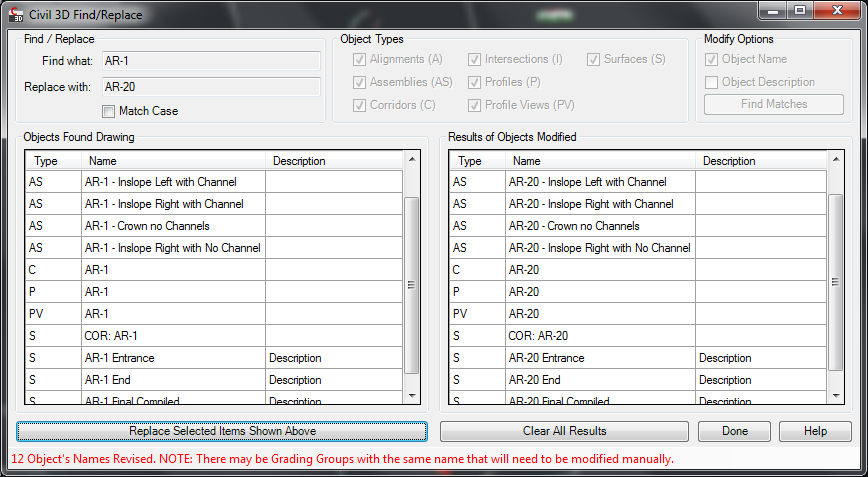Viewport: 868px width, 477px height.
Task: Open Help for Find/Replace
Action: [815, 431]
